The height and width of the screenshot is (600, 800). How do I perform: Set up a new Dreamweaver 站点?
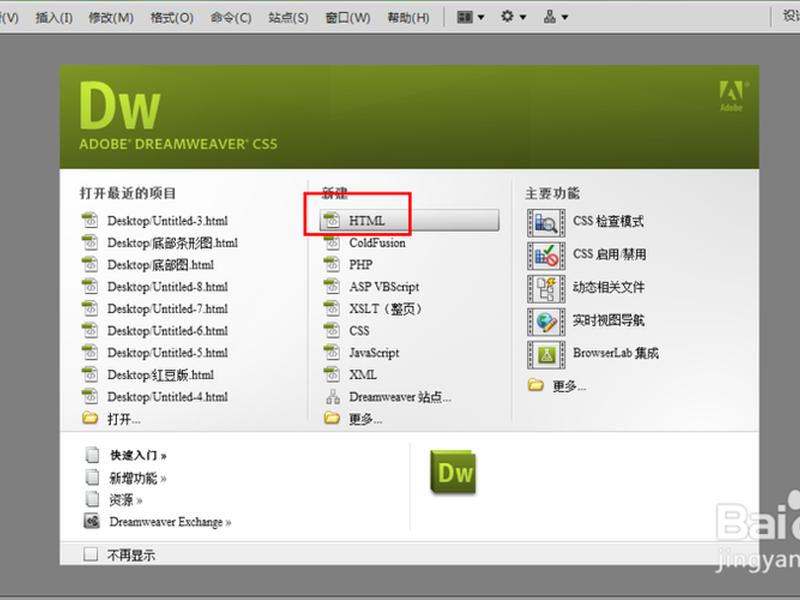point(400,397)
